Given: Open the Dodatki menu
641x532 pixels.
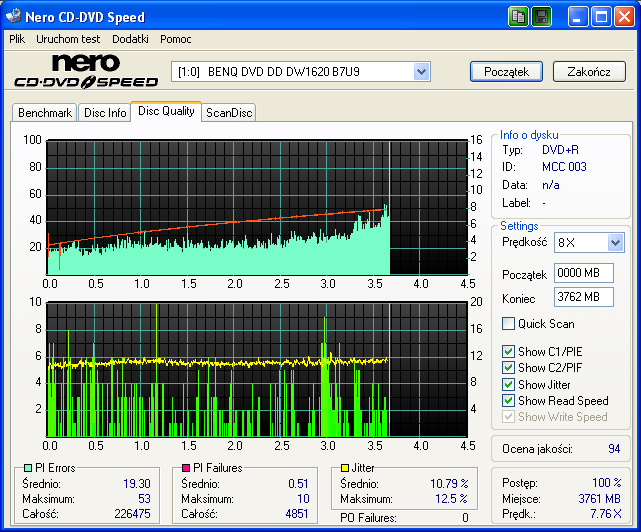Looking at the screenshot, I should (130, 39).
